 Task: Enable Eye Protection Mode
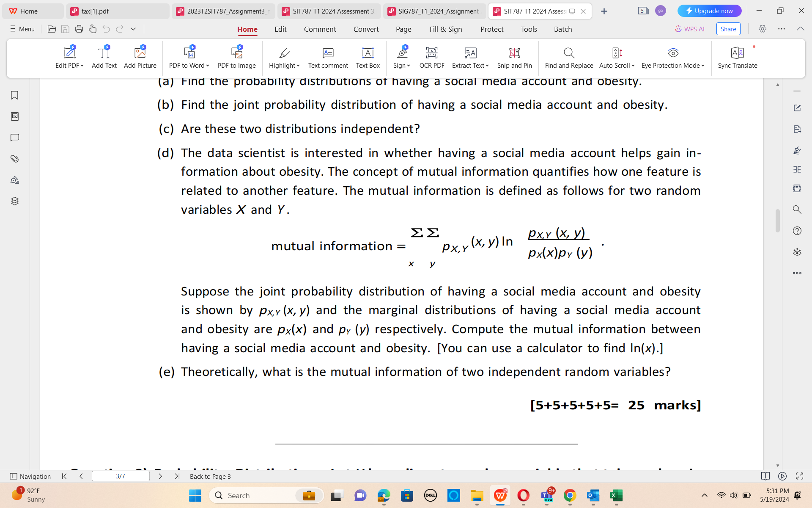[x=672, y=57]
